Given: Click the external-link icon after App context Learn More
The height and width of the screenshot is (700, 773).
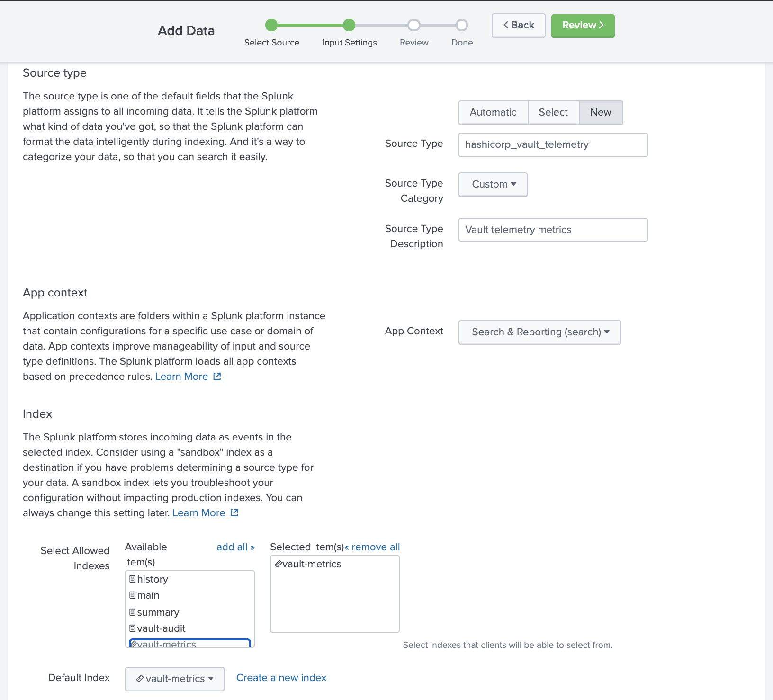Looking at the screenshot, I should tap(217, 376).
